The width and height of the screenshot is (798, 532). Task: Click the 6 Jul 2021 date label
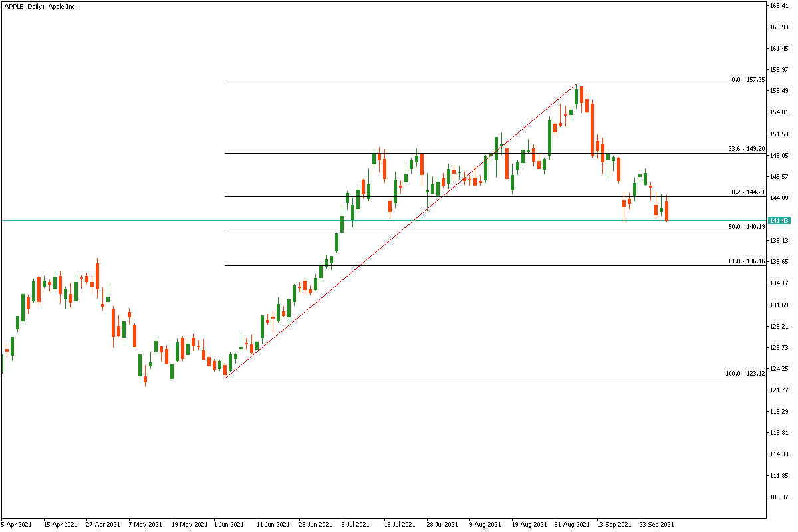point(356,524)
